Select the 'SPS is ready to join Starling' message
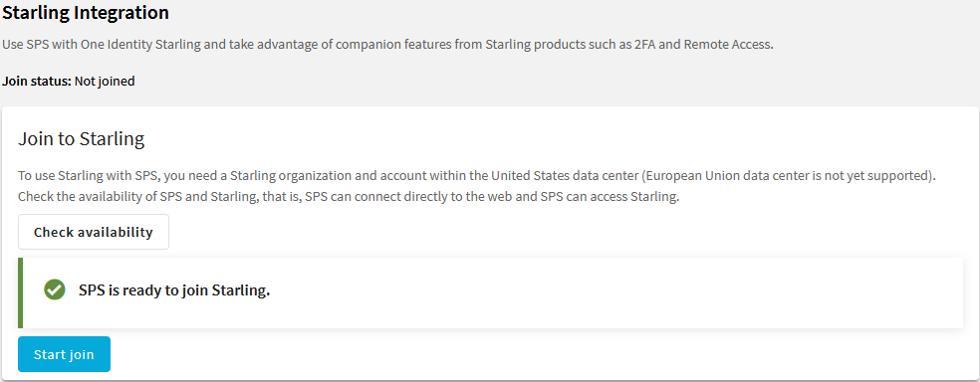 pyautogui.click(x=174, y=290)
